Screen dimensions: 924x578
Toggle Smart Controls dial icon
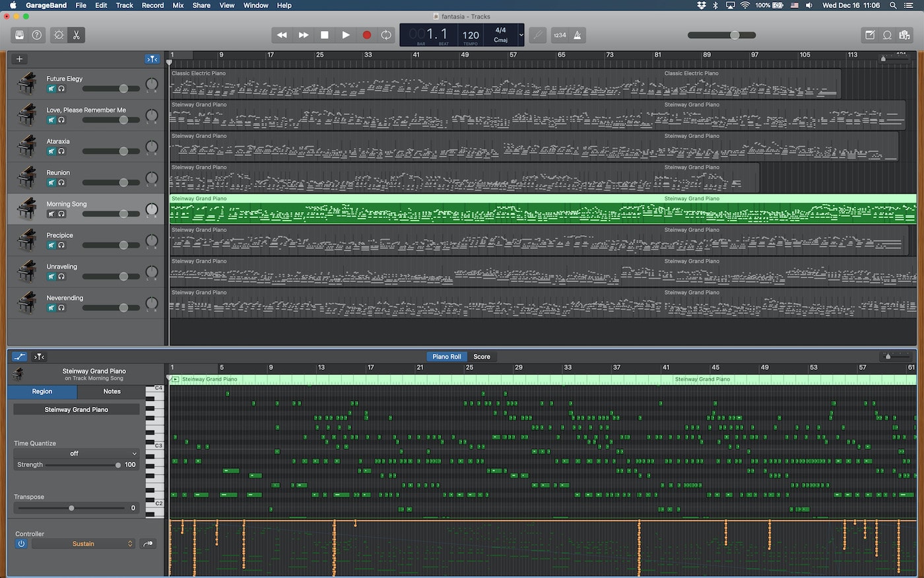click(x=59, y=35)
